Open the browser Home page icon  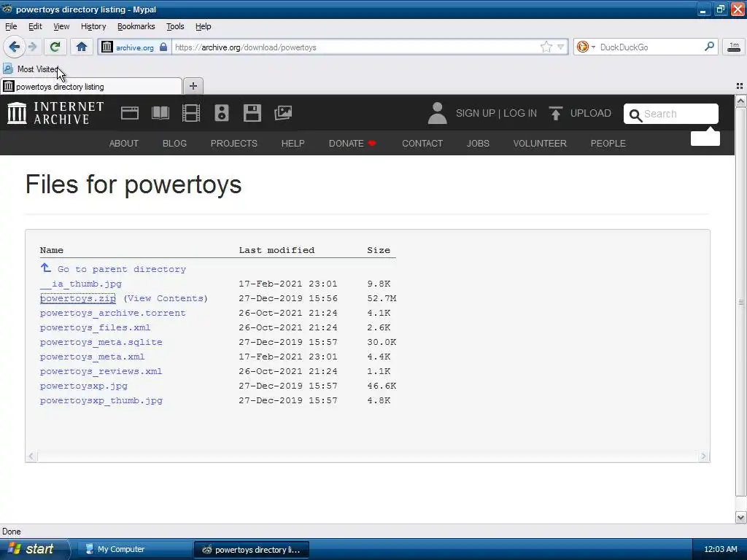(82, 47)
